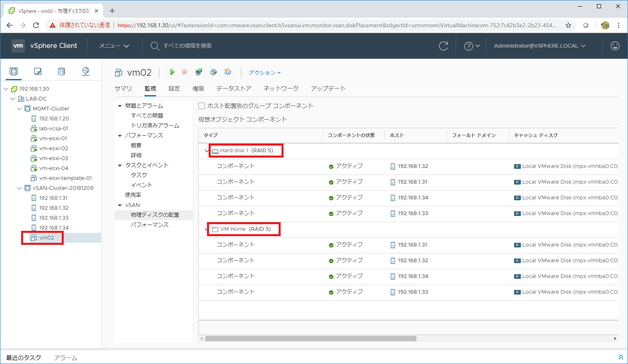
Task: Switch to the 設定 tab
Action: click(174, 89)
